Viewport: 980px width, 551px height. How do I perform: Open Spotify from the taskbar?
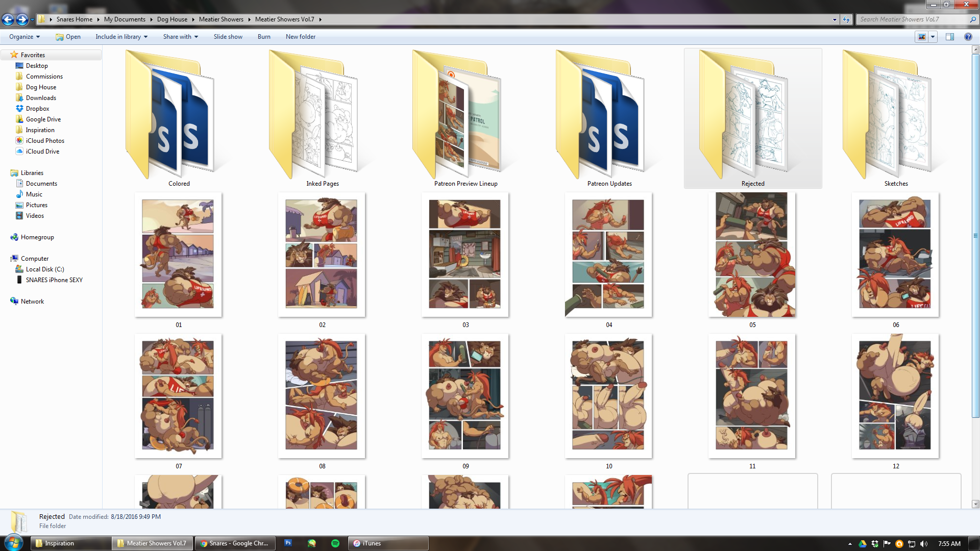point(335,543)
